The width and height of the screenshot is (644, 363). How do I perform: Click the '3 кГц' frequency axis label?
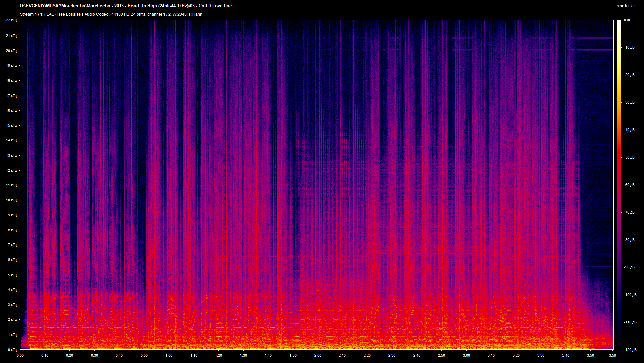pyautogui.click(x=12, y=305)
